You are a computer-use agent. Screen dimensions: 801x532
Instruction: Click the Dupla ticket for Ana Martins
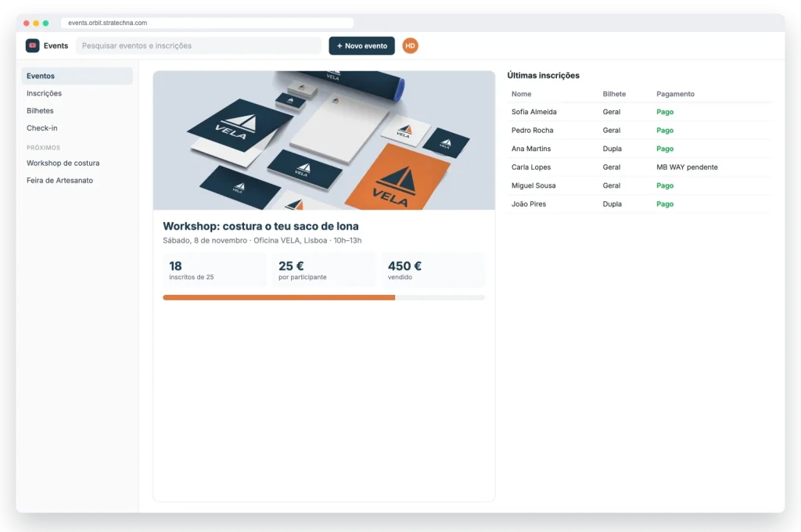click(612, 149)
